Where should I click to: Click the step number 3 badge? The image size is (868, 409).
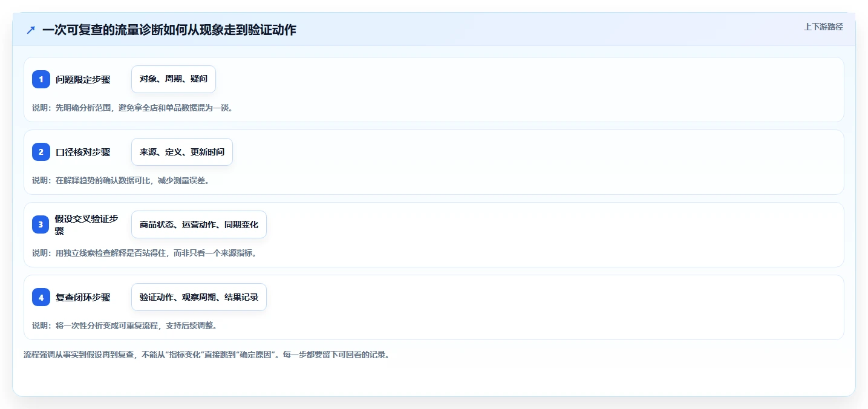41,224
